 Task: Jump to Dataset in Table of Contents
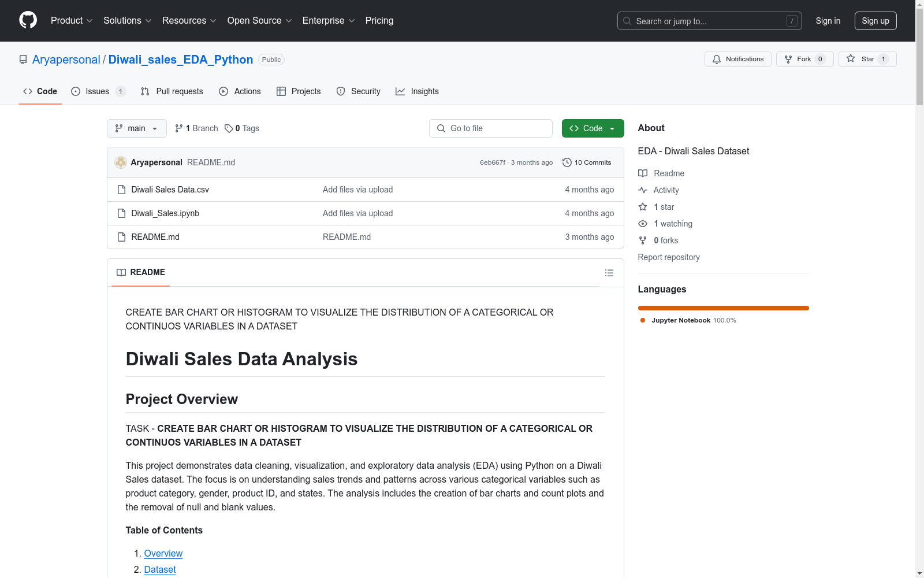pyautogui.click(x=160, y=569)
